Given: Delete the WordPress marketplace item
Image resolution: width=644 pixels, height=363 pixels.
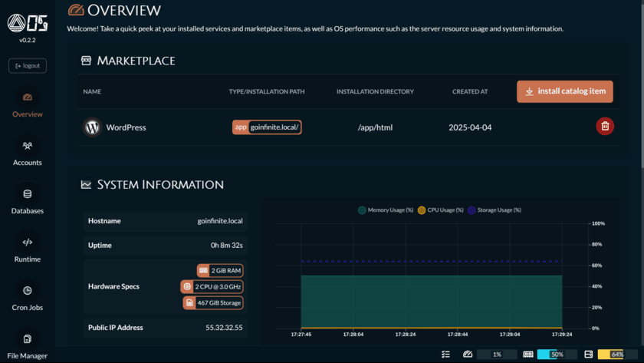Looking at the screenshot, I should click(x=605, y=126).
